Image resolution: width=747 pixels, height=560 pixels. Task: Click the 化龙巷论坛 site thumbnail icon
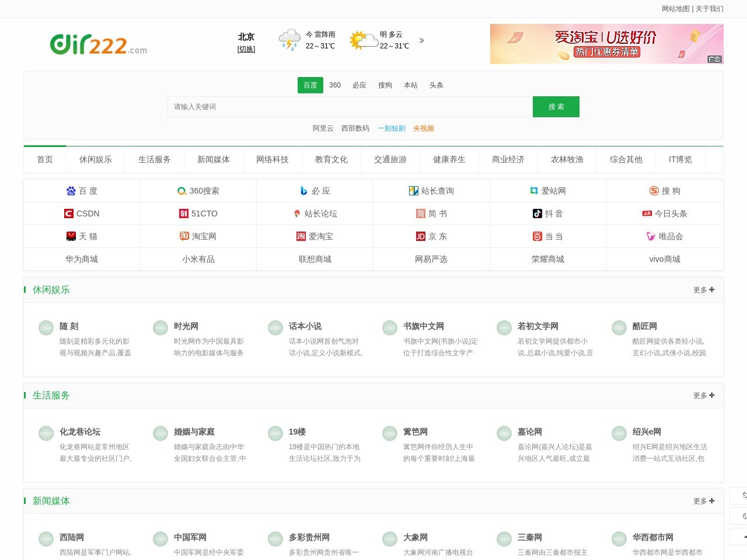tap(46, 433)
